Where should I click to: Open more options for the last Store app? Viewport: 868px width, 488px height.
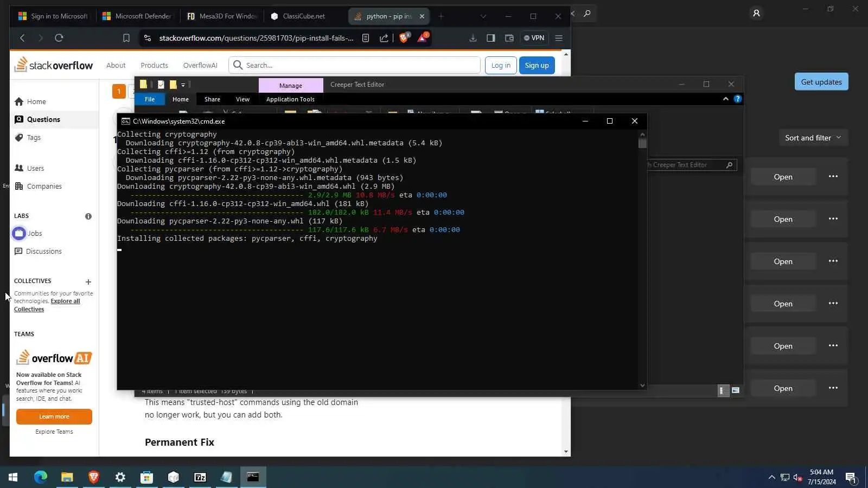(833, 388)
